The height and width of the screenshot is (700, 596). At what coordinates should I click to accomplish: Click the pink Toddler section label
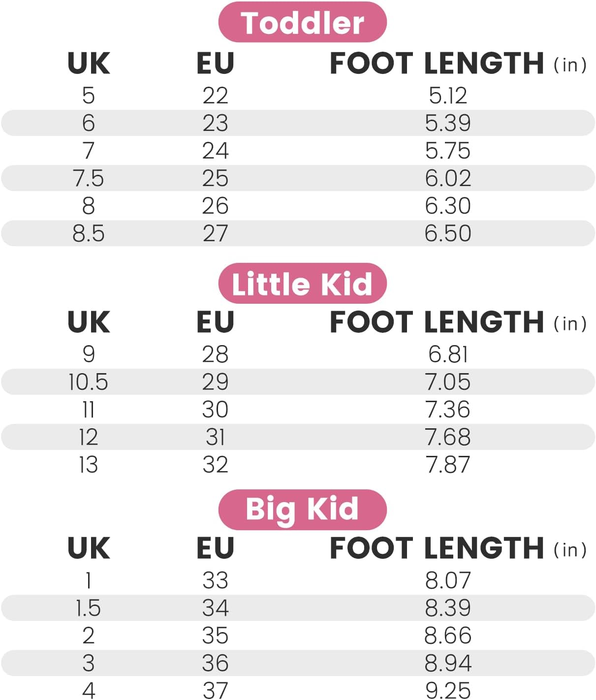302,23
